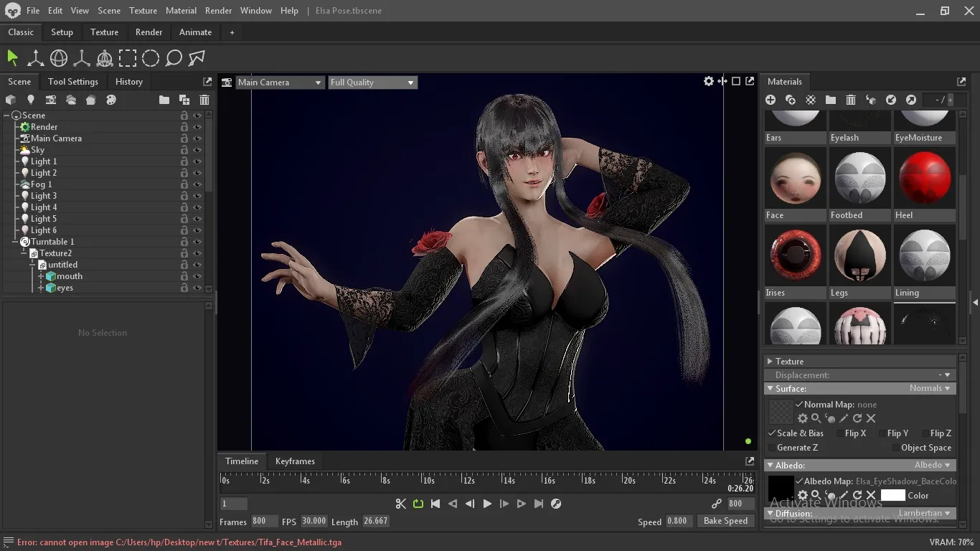
Task: Click the FPS value field
Action: click(314, 522)
